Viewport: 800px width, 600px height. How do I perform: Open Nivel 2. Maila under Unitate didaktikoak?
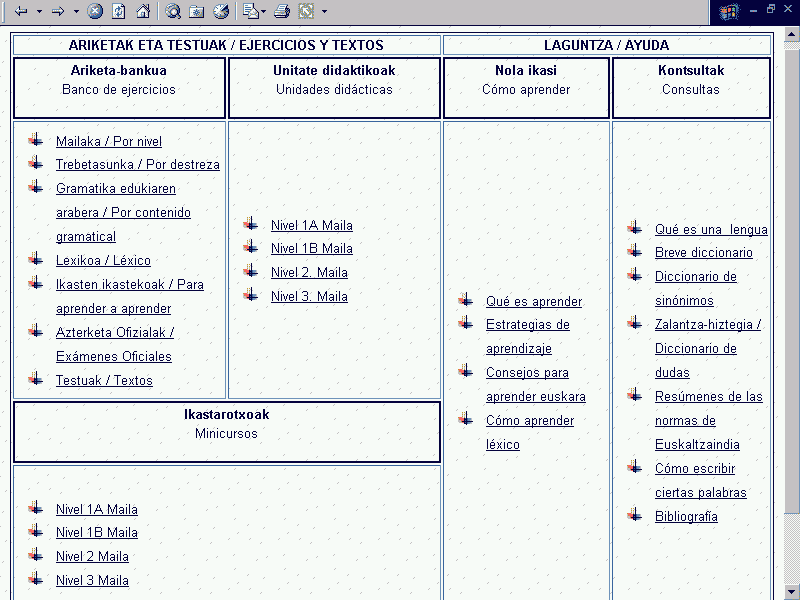tap(309, 272)
